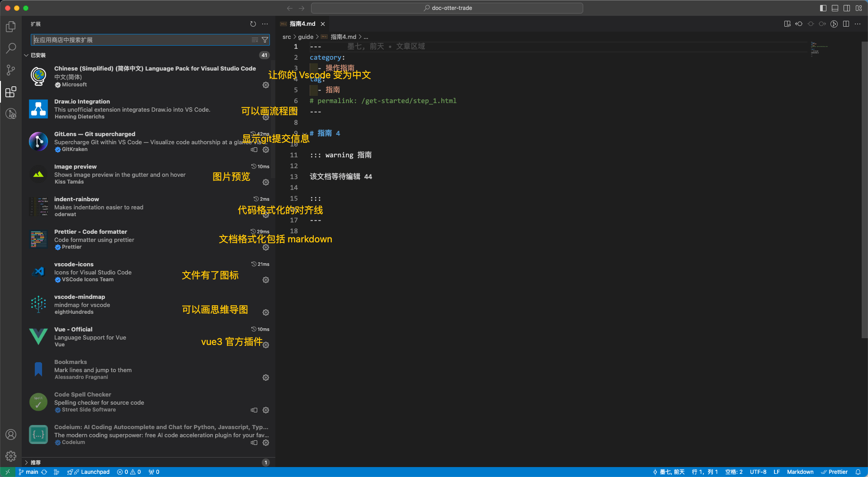Show GitLens commit graph circle icon
Viewport: 868px width, 477px height.
[834, 24]
